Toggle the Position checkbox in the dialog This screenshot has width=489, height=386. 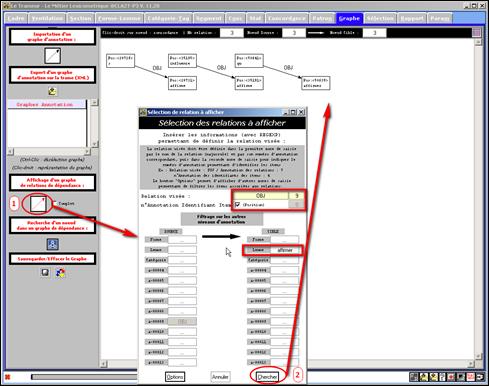(237, 205)
